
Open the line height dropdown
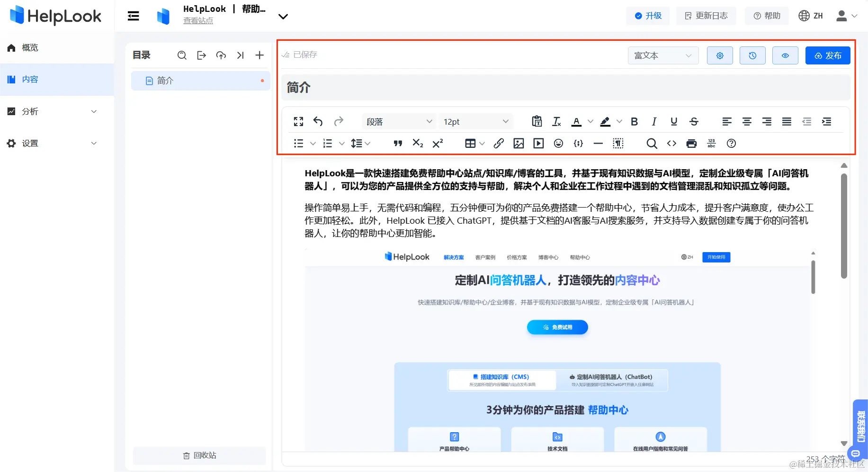[360, 144]
